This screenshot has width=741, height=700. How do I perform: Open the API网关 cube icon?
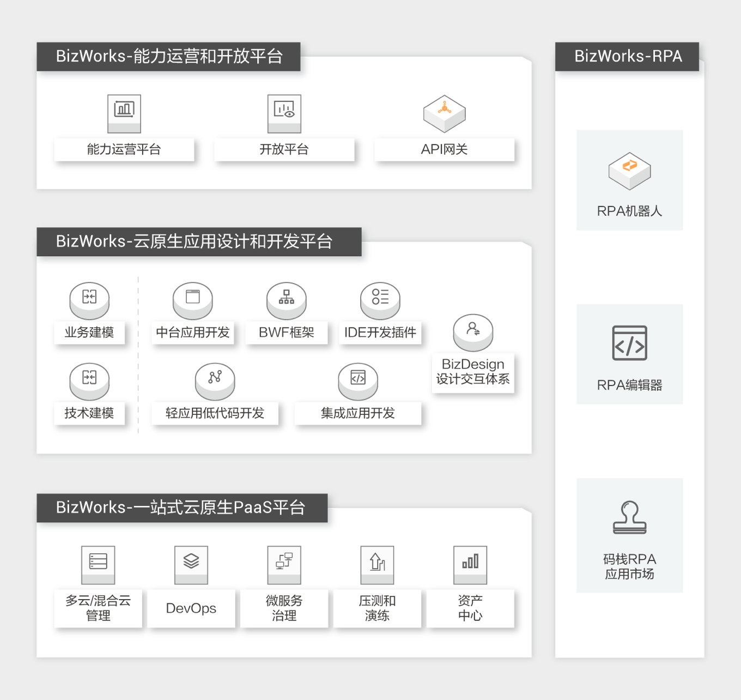click(x=445, y=113)
